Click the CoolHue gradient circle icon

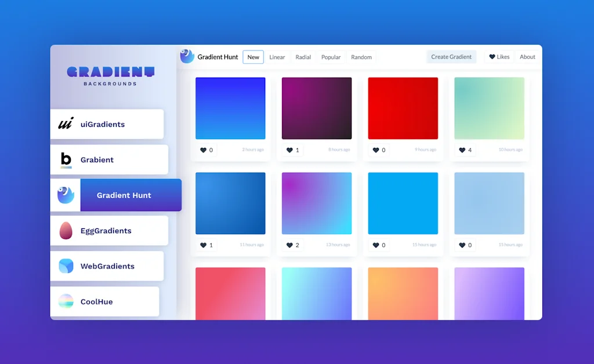[x=65, y=301]
